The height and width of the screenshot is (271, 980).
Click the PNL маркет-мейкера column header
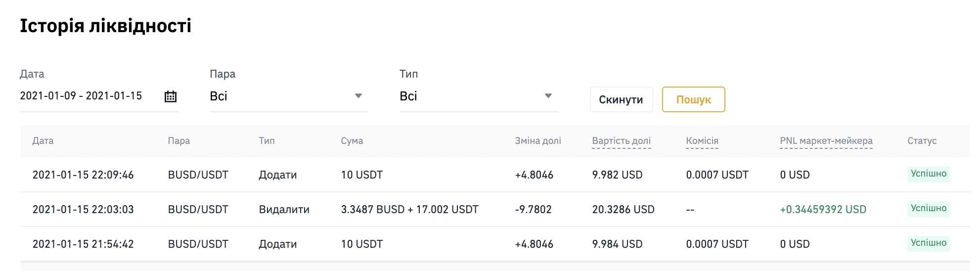[x=826, y=141]
